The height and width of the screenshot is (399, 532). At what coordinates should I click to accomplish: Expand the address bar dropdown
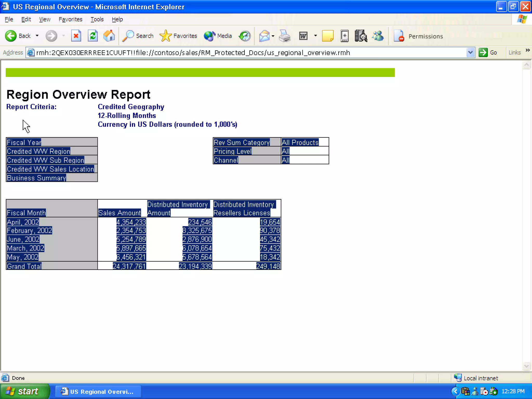point(470,53)
